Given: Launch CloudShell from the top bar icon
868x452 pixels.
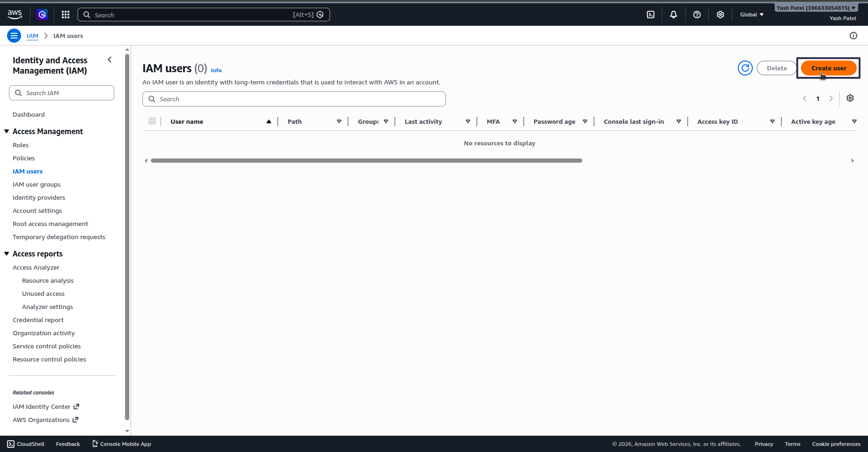Looking at the screenshot, I should pos(651,15).
